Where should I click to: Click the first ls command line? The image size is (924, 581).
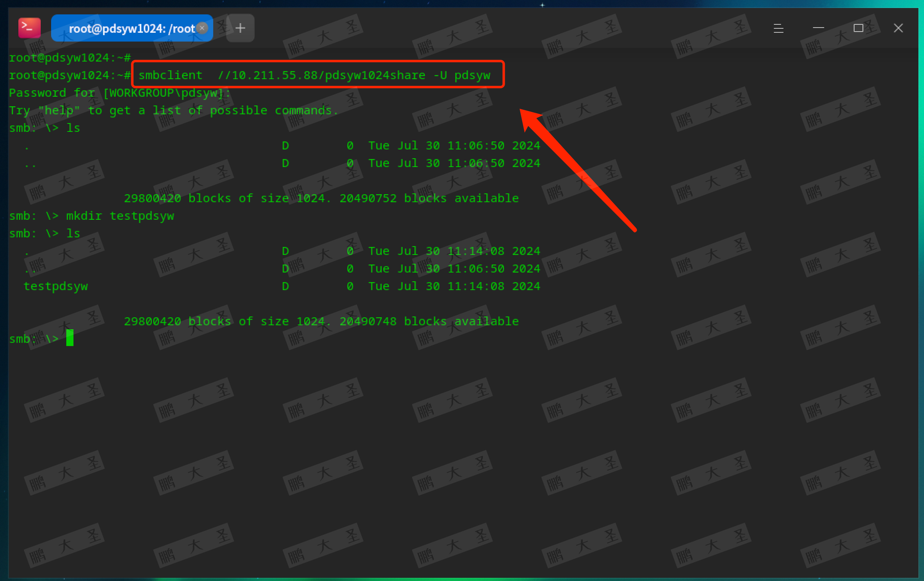pyautogui.click(x=73, y=128)
